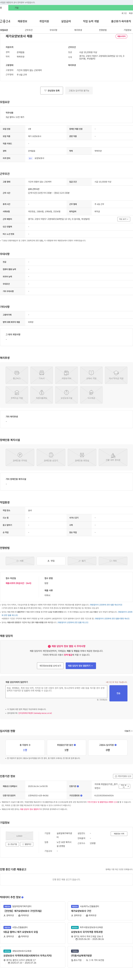Click the blue 전송 button
The image size is (133, 980).
point(118,693)
